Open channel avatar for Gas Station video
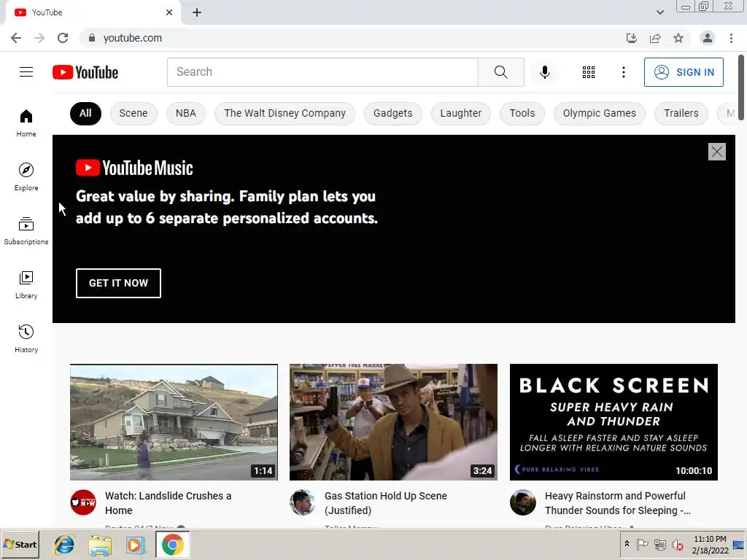 pos(303,502)
